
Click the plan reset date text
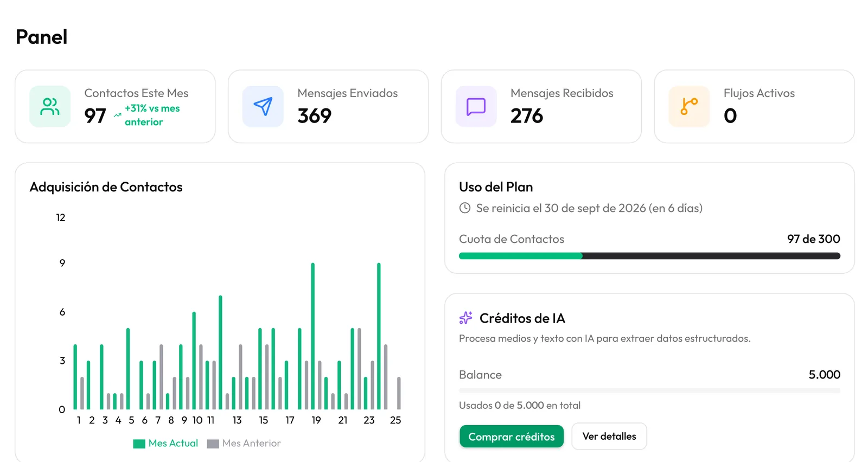pos(589,208)
